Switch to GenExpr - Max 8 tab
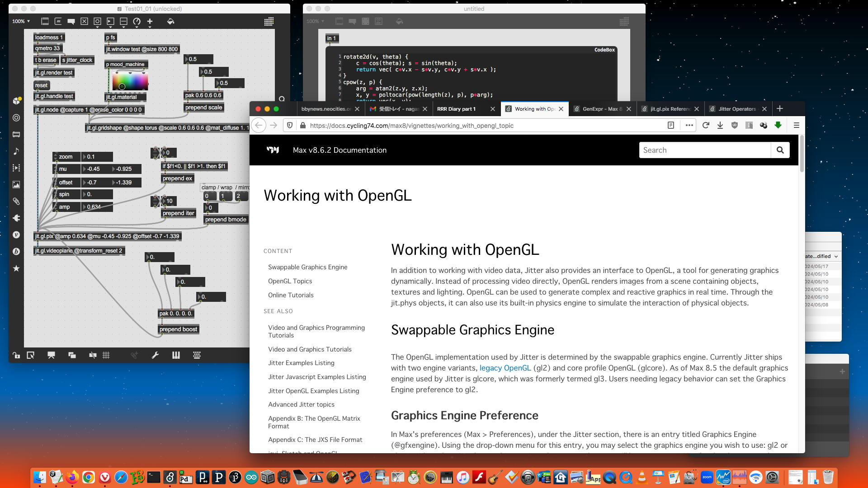Image resolution: width=868 pixels, height=488 pixels. click(x=602, y=109)
